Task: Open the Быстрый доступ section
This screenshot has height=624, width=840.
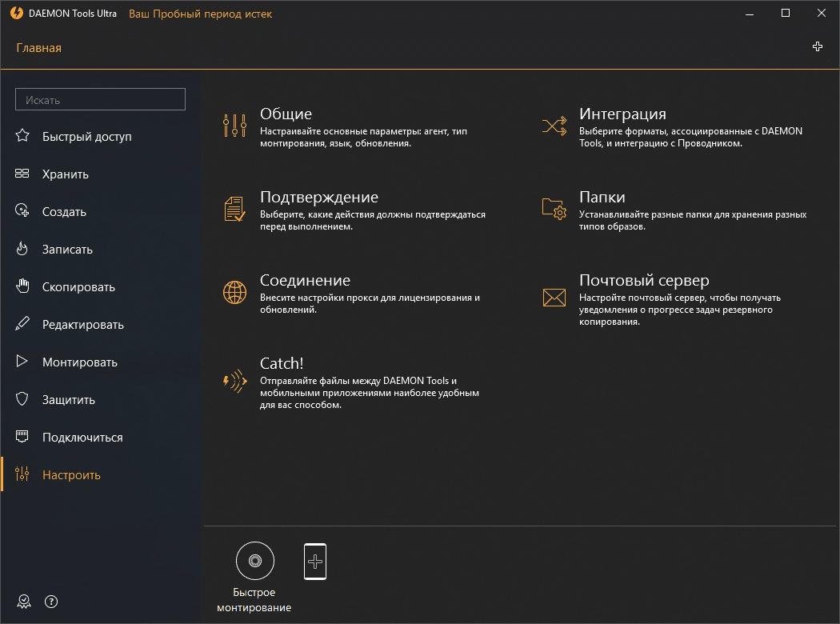Action: [86, 137]
